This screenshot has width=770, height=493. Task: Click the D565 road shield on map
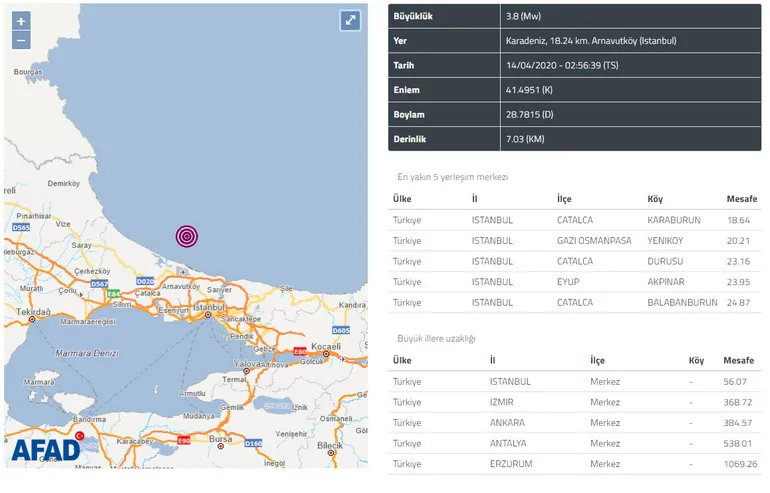coord(19,228)
